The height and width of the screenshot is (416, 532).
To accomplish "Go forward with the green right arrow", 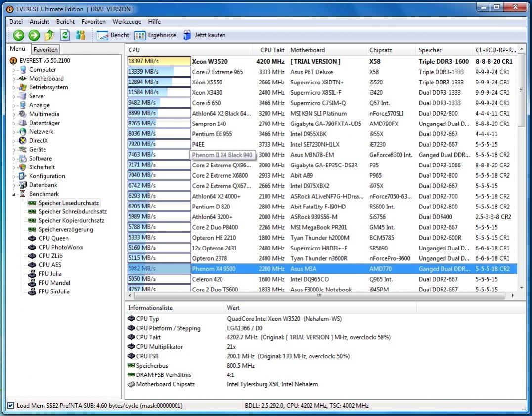I will [34, 35].
